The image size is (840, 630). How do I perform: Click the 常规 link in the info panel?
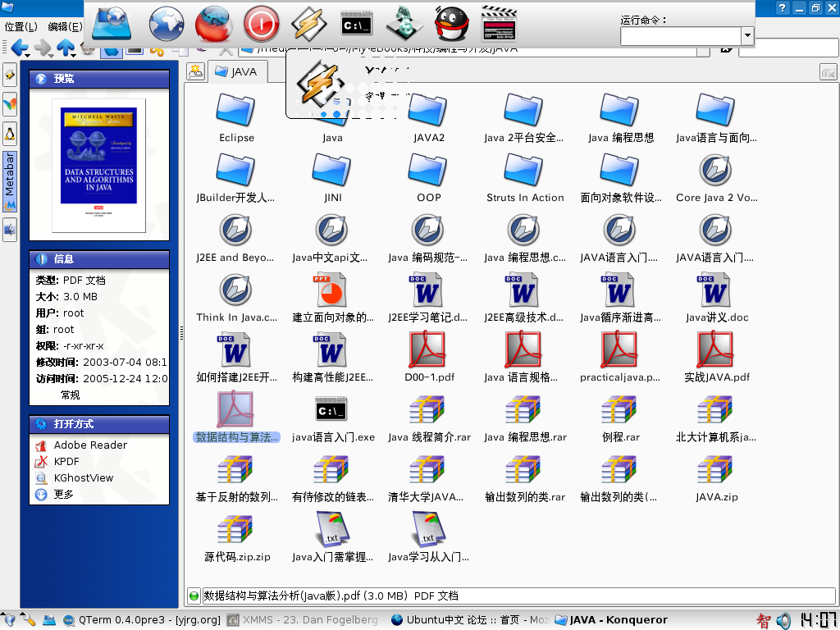[x=71, y=395]
